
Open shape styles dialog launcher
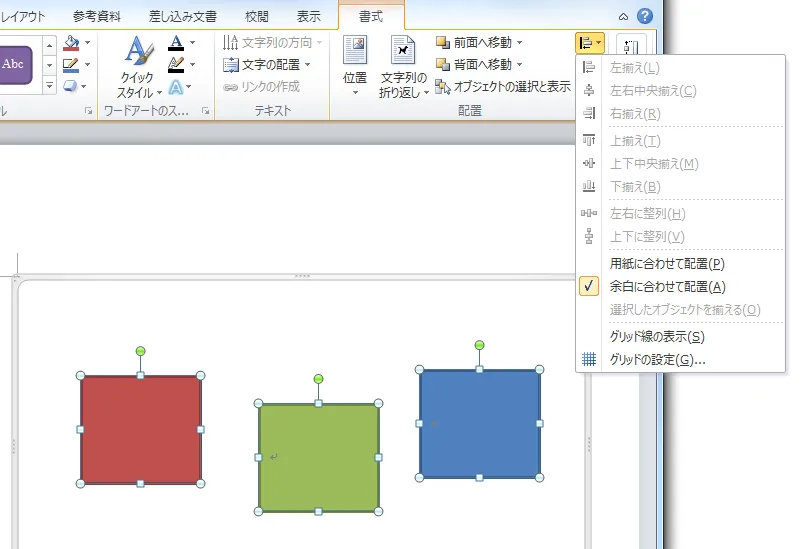[x=89, y=111]
